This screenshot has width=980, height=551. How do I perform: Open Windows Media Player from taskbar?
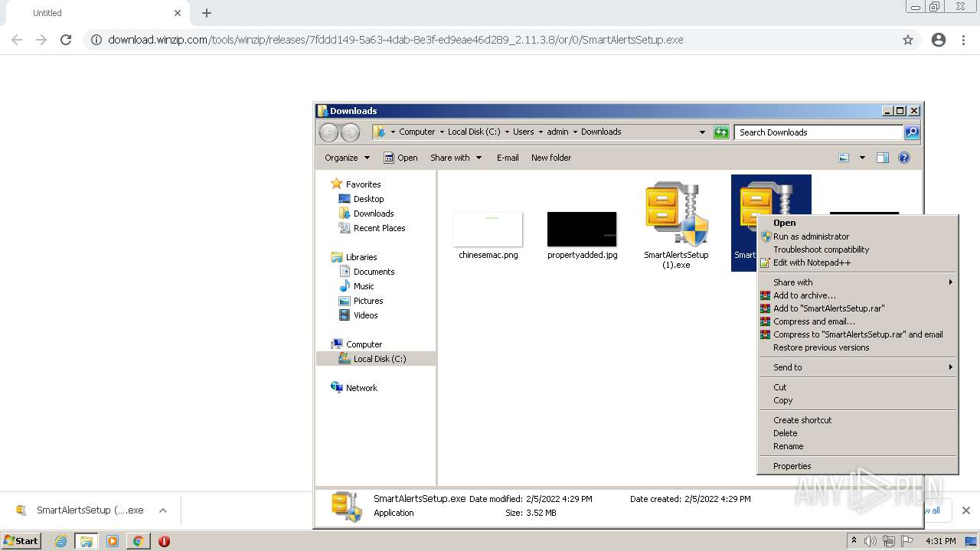pos(113,541)
